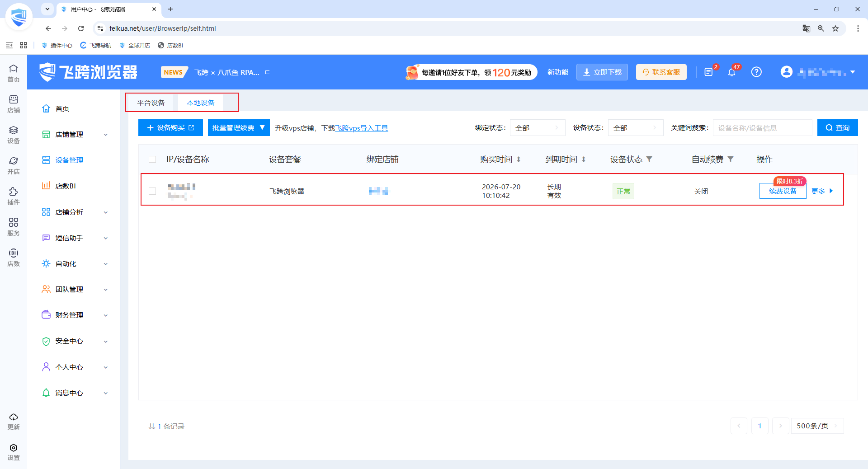Select the 开店 planet icon

tap(14, 165)
